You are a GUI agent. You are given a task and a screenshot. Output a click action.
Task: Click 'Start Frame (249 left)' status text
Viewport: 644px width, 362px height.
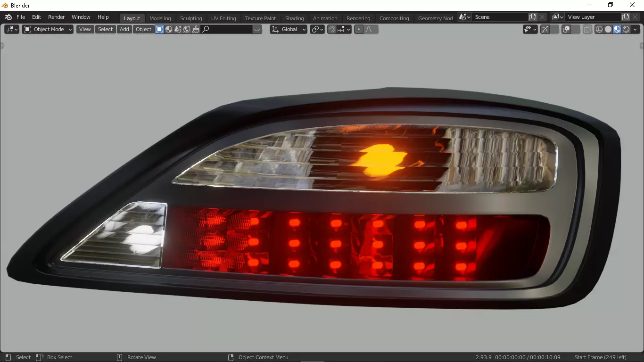(600, 357)
